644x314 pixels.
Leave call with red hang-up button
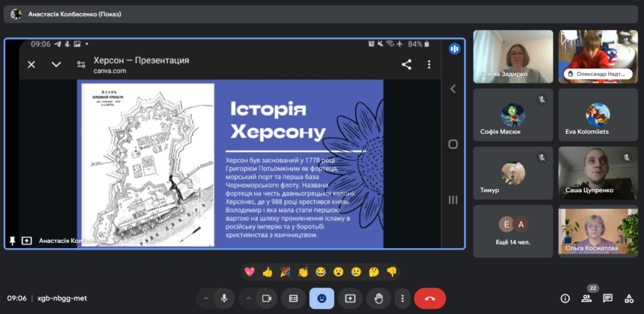coord(430,298)
